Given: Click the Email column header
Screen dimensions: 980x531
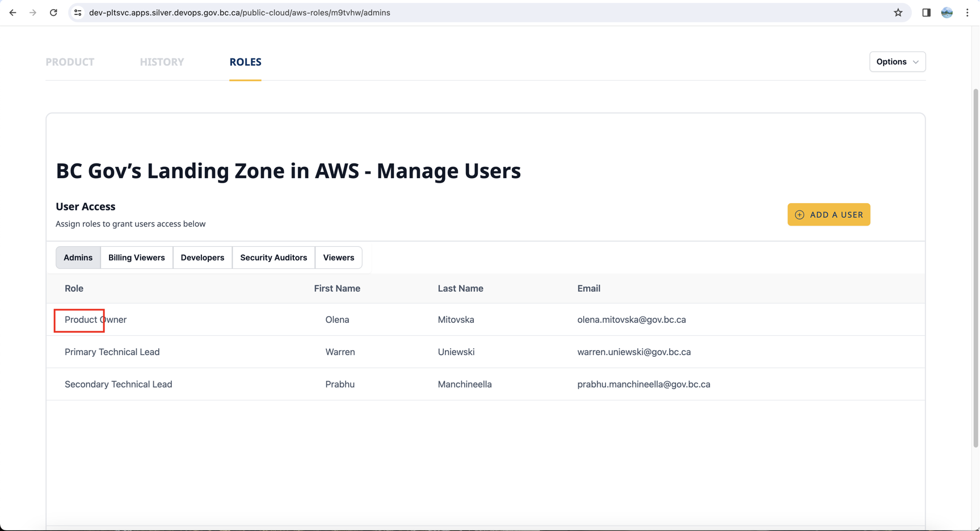Looking at the screenshot, I should coord(588,288).
